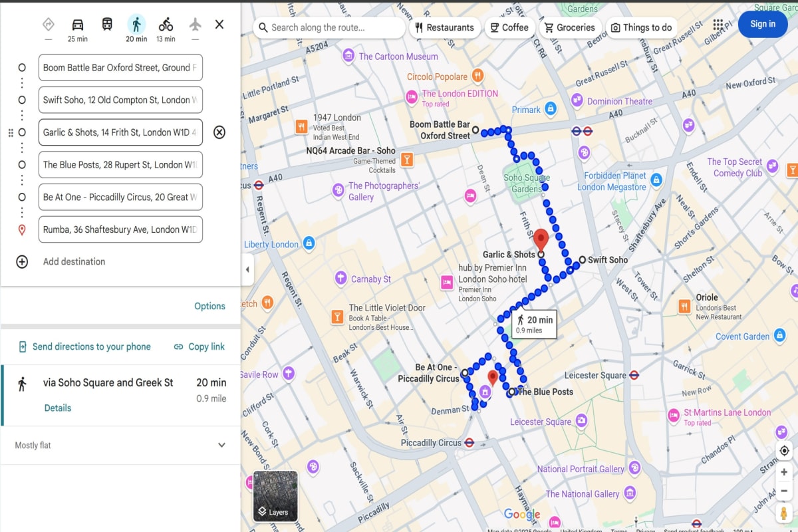Zoom in on the map
This screenshot has width=798, height=532.
[x=785, y=472]
